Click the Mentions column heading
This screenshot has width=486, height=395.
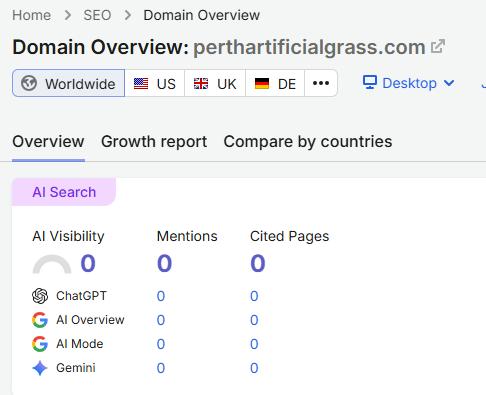pyautogui.click(x=187, y=236)
